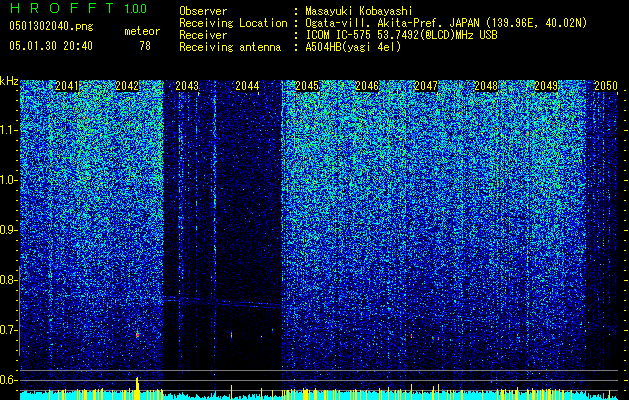Click the 0.7 kHz axis label
The image size is (629, 400).
[x=9, y=330]
